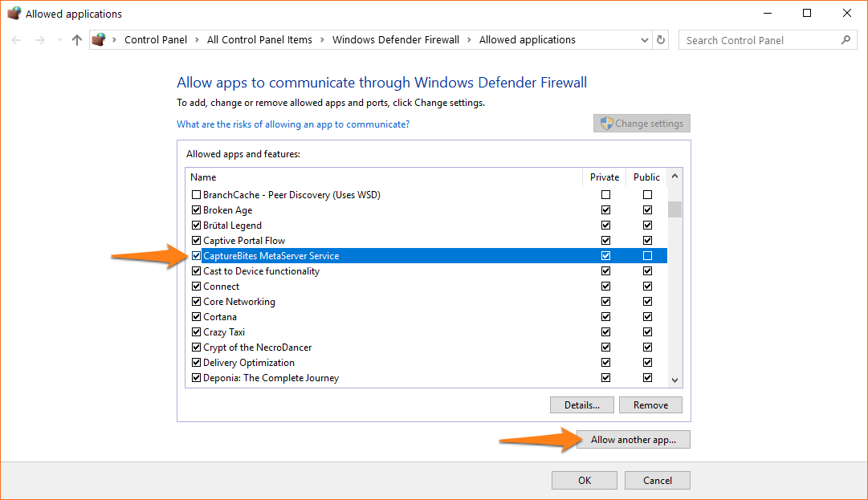
Task: Click the window title firewall icon
Action: point(14,14)
